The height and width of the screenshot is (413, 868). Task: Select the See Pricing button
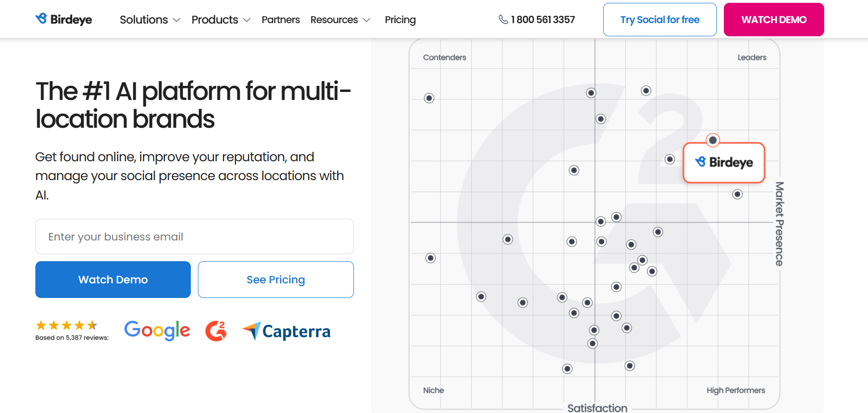[276, 279]
